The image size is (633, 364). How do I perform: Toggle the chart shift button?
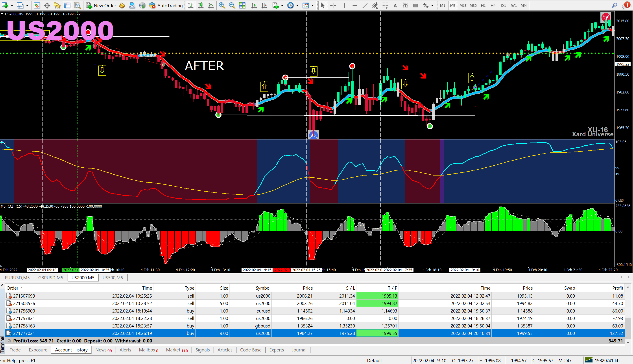(264, 5)
